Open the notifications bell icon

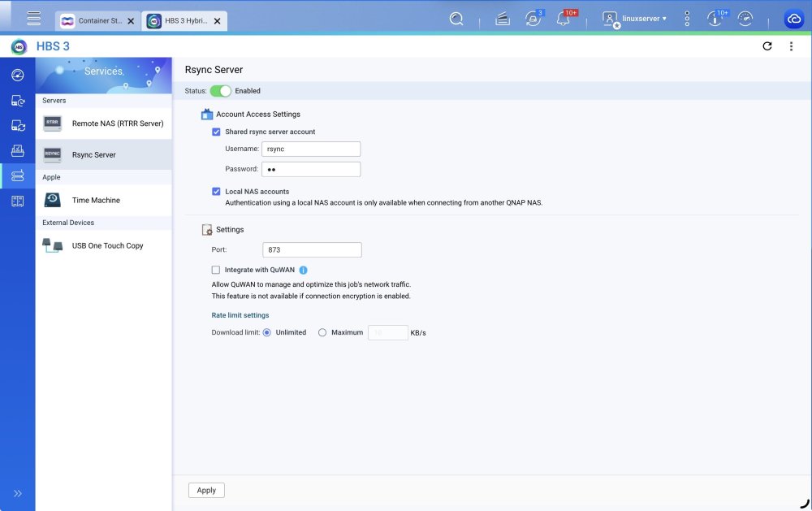[x=564, y=19]
